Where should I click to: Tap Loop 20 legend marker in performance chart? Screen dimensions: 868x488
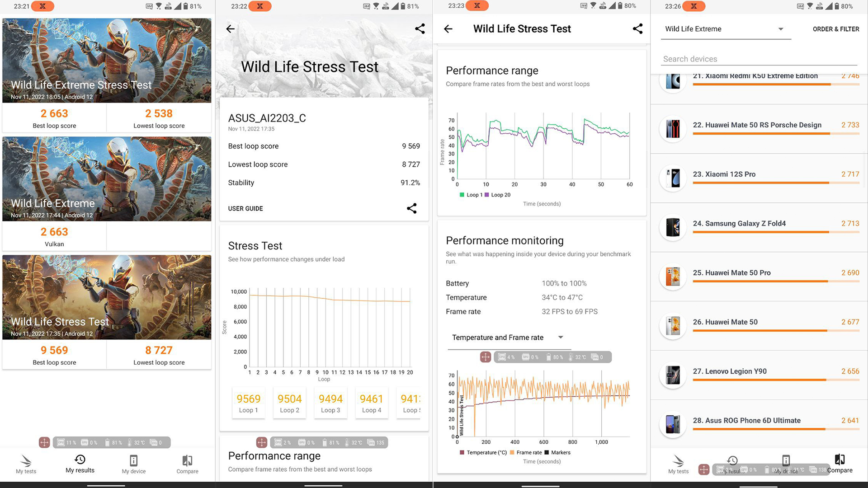point(487,195)
